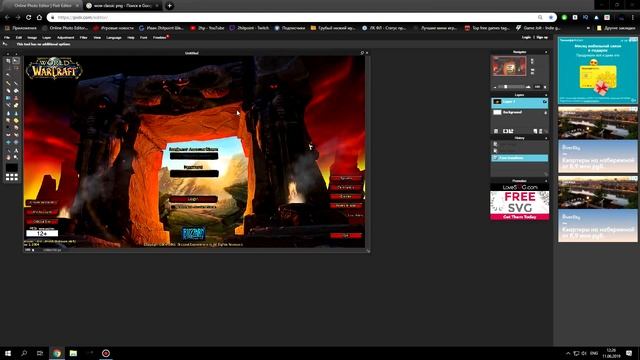Select the Eraser tool
640x360 pixels.
click(x=8, y=91)
